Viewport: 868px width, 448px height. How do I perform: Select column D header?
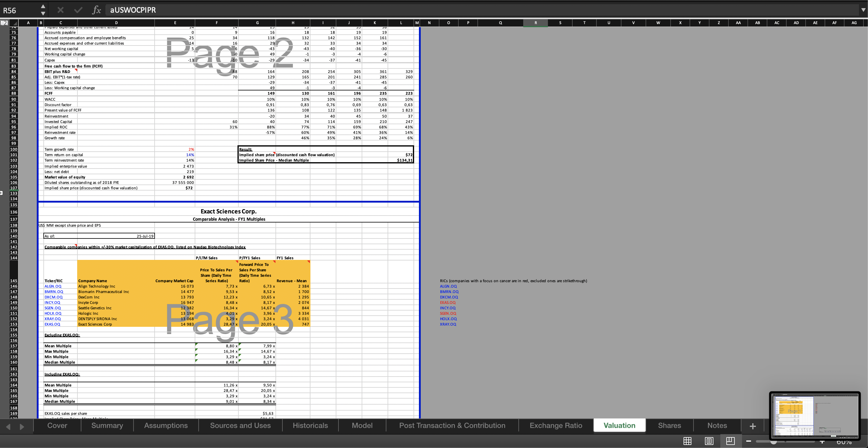(x=116, y=23)
